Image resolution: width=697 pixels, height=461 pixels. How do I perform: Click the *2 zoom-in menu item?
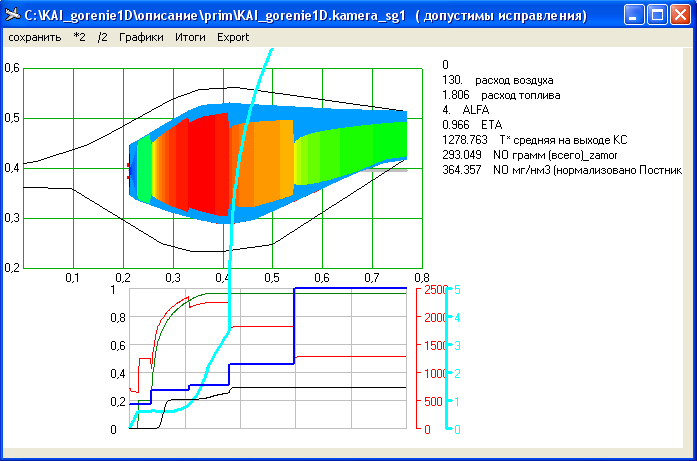tap(80, 37)
